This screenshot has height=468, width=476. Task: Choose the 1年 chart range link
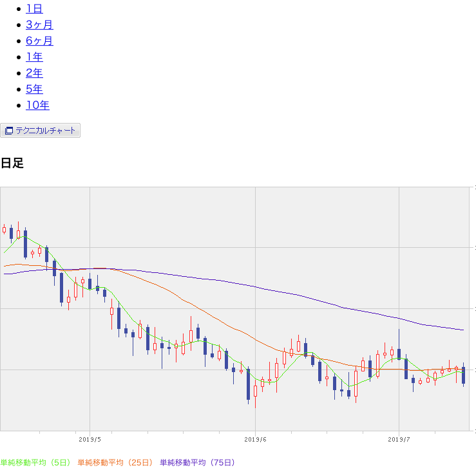point(34,57)
